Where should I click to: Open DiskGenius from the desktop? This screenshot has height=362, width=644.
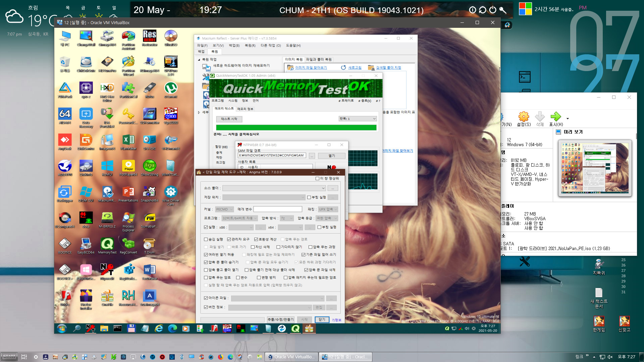[86, 142]
